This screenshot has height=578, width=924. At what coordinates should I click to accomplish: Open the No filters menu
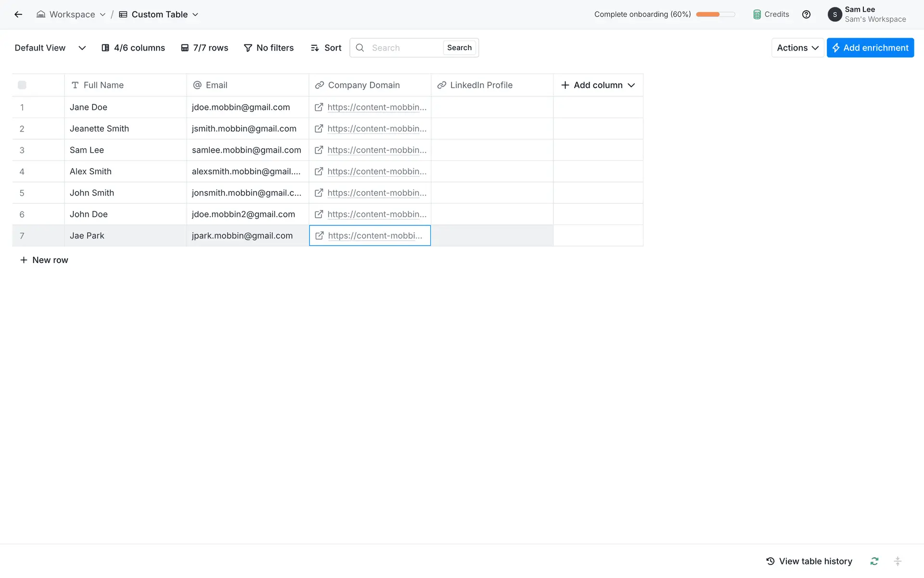pos(269,48)
